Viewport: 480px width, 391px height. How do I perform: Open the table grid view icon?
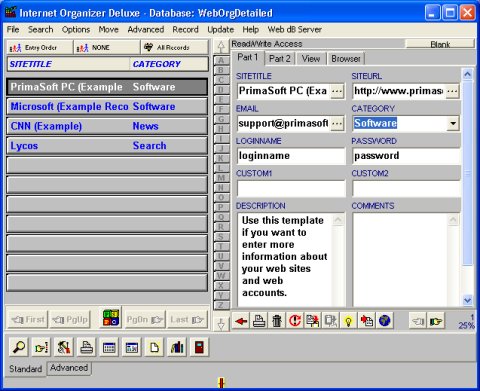tap(109, 347)
